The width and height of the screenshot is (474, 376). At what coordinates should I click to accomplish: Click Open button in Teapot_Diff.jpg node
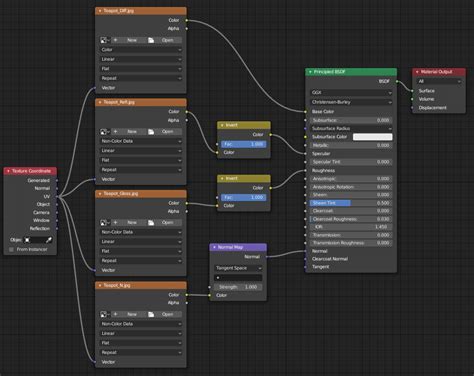point(165,40)
